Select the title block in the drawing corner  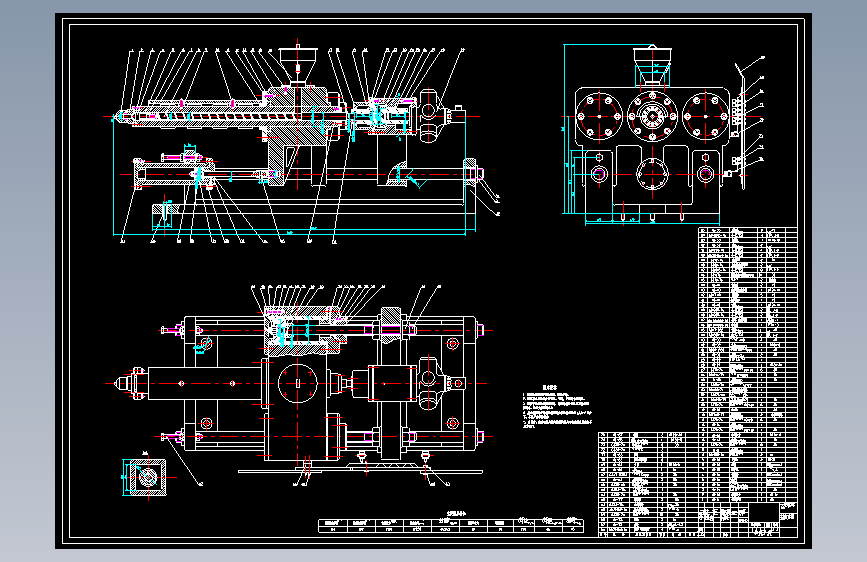coord(748,519)
